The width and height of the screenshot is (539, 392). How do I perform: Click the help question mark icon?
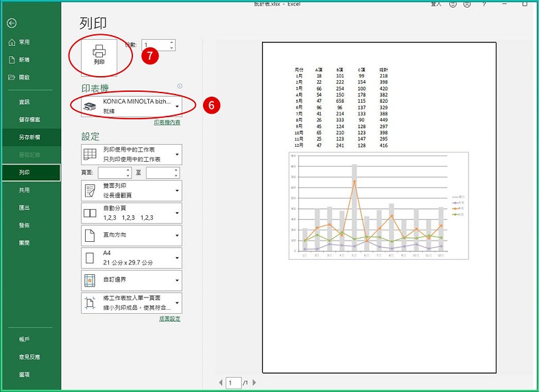click(484, 4)
